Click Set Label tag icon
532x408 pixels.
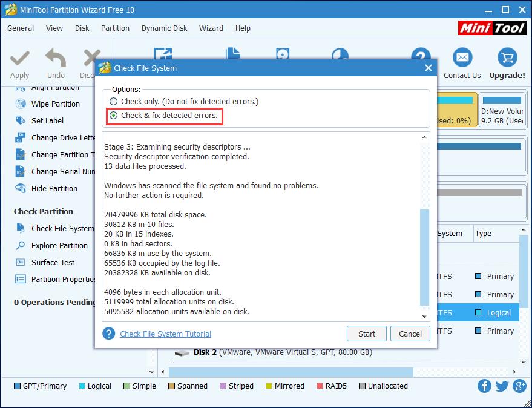[21, 120]
